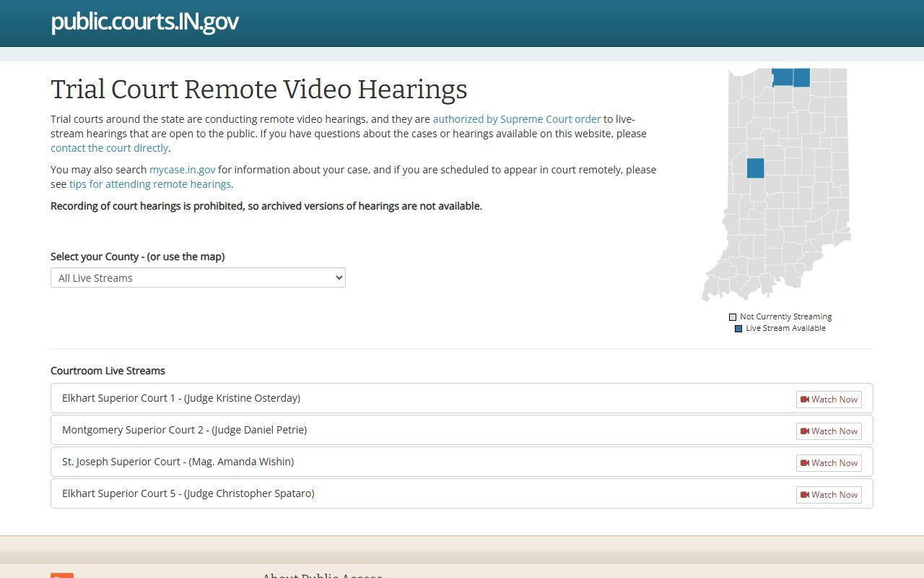Open the contact the court directly link
The width and height of the screenshot is (924, 578).
coord(109,148)
